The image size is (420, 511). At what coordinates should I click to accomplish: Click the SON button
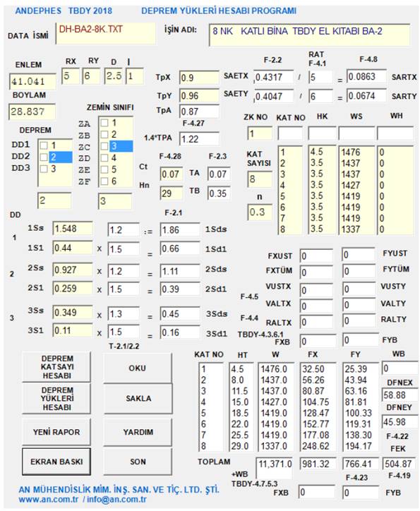click(x=138, y=462)
